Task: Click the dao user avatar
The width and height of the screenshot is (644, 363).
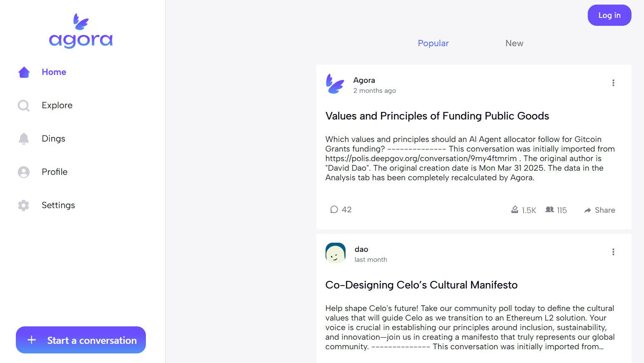Action: (336, 253)
